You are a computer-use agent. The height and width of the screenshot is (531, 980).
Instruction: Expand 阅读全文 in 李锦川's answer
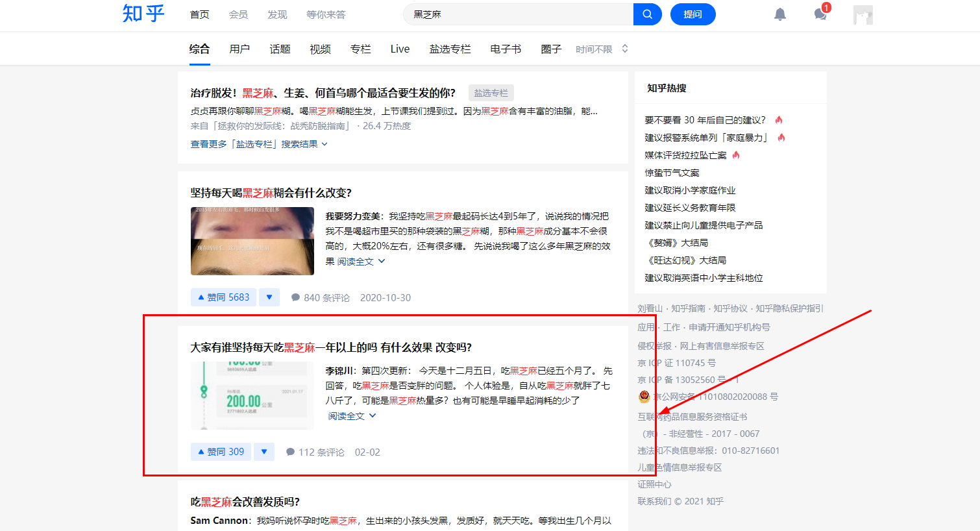click(352, 416)
